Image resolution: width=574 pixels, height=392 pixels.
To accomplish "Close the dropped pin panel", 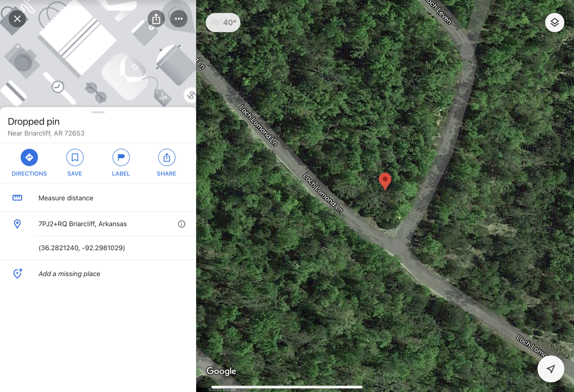I will coord(17,19).
